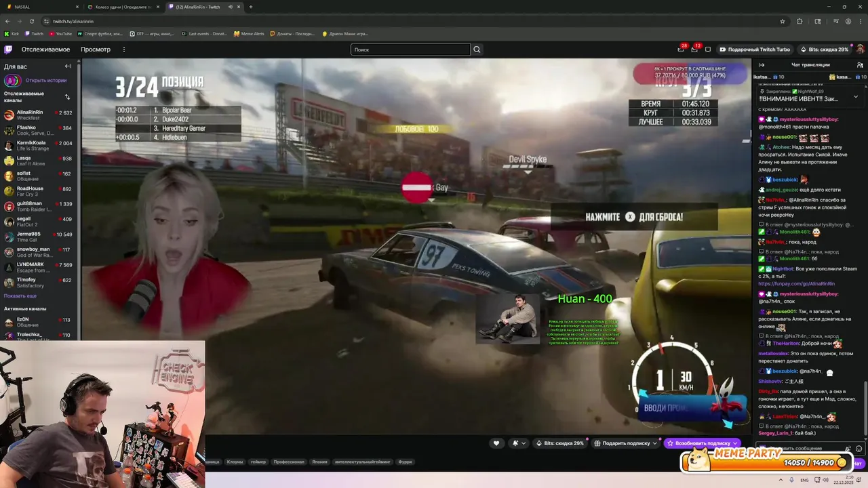868x488 pixels.
Task: Click username TheHariton in chat
Action: 786,344
